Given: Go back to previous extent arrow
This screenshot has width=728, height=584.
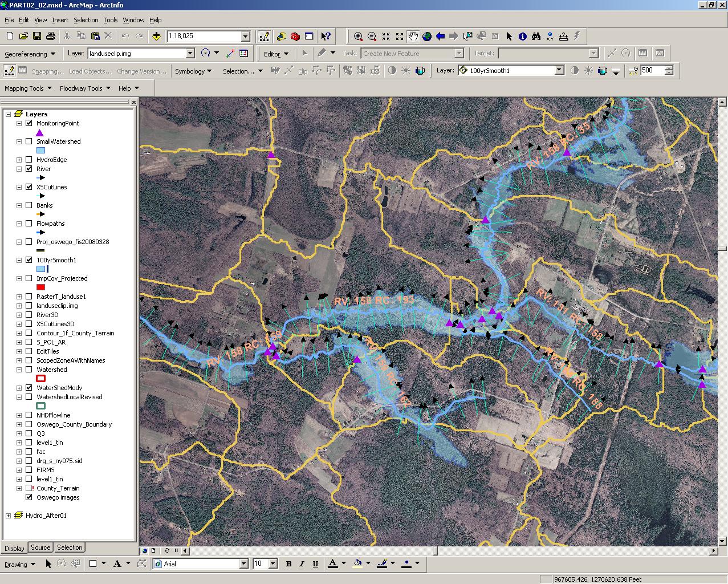Looking at the screenshot, I should pos(440,36).
